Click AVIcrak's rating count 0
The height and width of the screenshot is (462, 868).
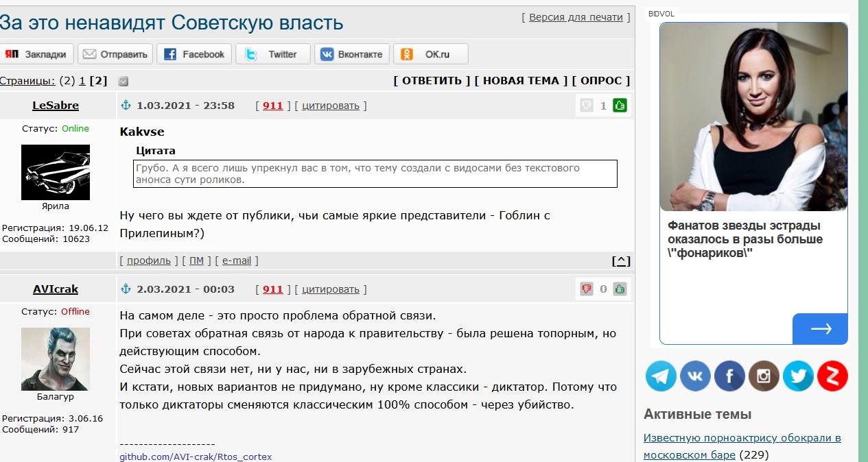tap(603, 289)
